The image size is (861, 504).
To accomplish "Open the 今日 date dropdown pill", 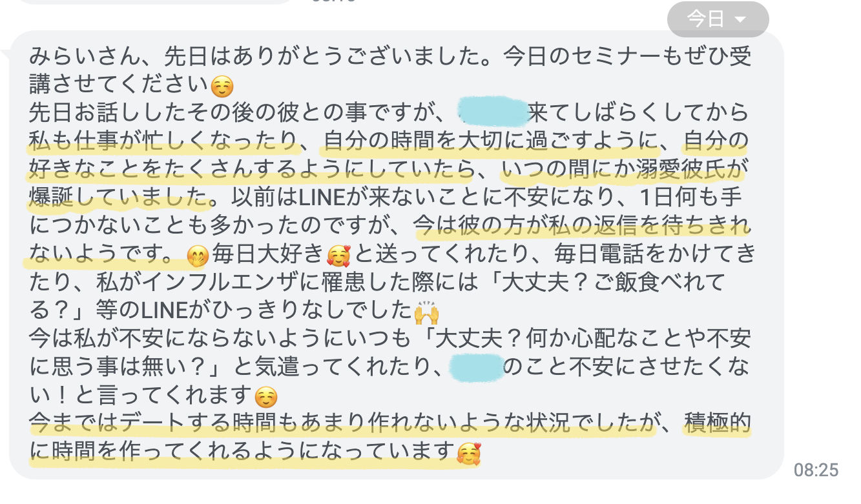I will [718, 19].
